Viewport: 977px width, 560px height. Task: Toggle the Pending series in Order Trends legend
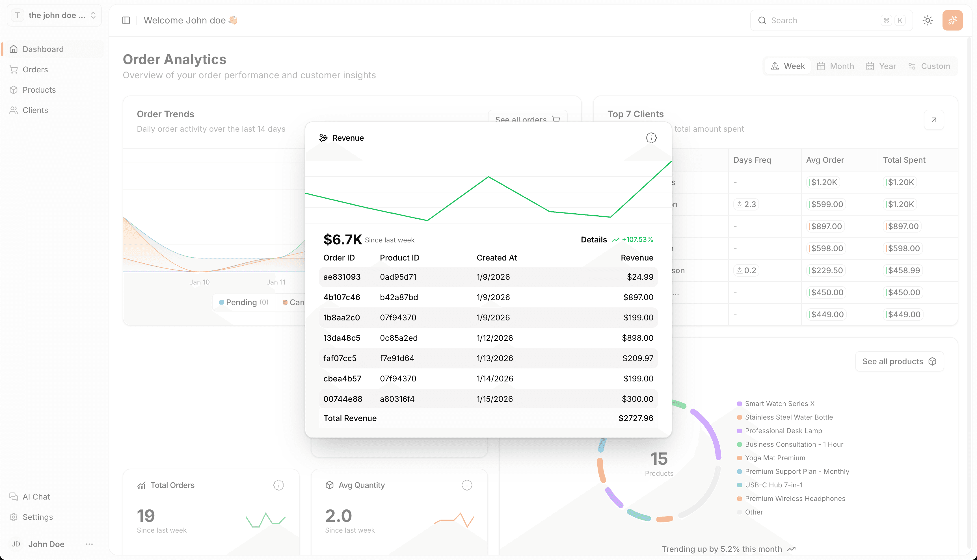[x=244, y=302]
